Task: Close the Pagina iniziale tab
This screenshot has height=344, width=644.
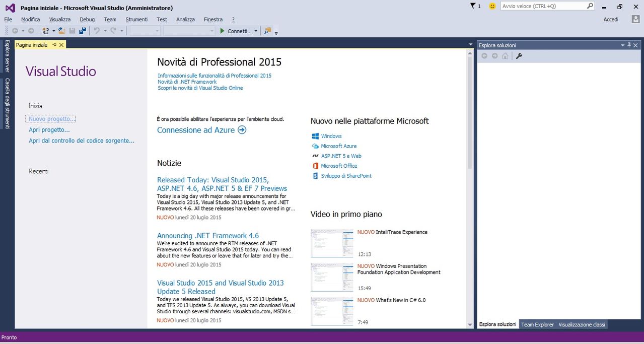Action: [61, 45]
